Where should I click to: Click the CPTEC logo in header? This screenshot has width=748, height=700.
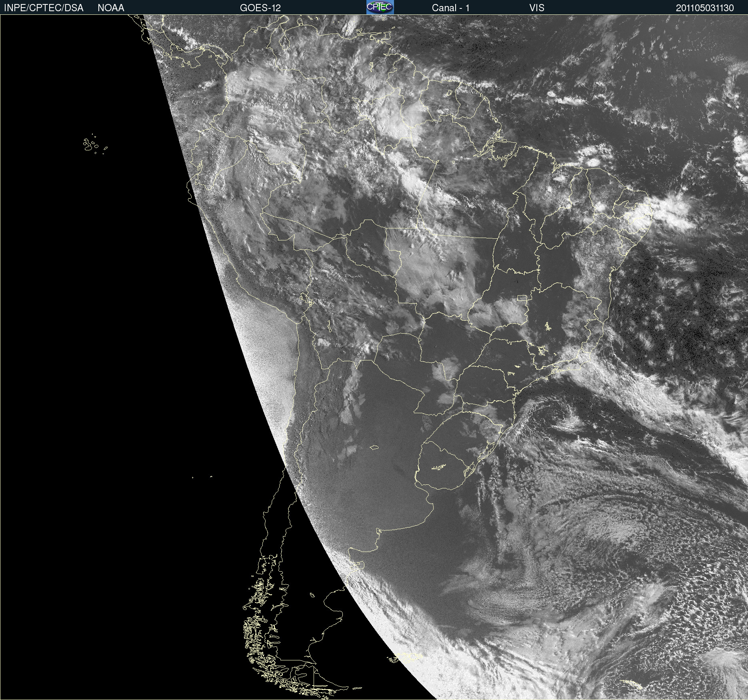point(380,7)
